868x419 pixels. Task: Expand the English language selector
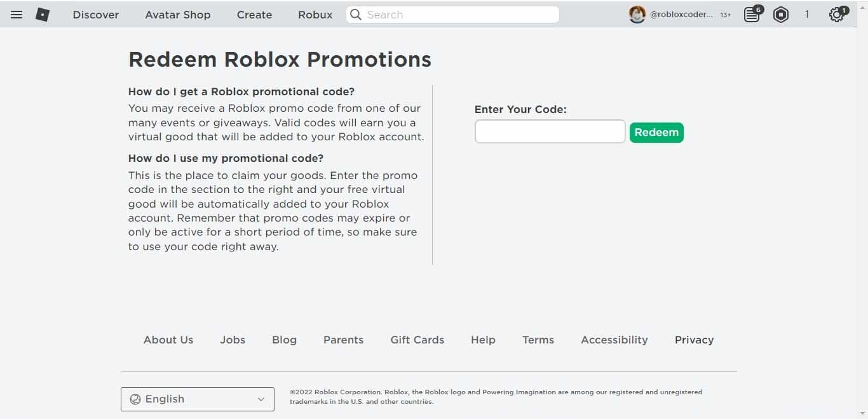pyautogui.click(x=197, y=399)
